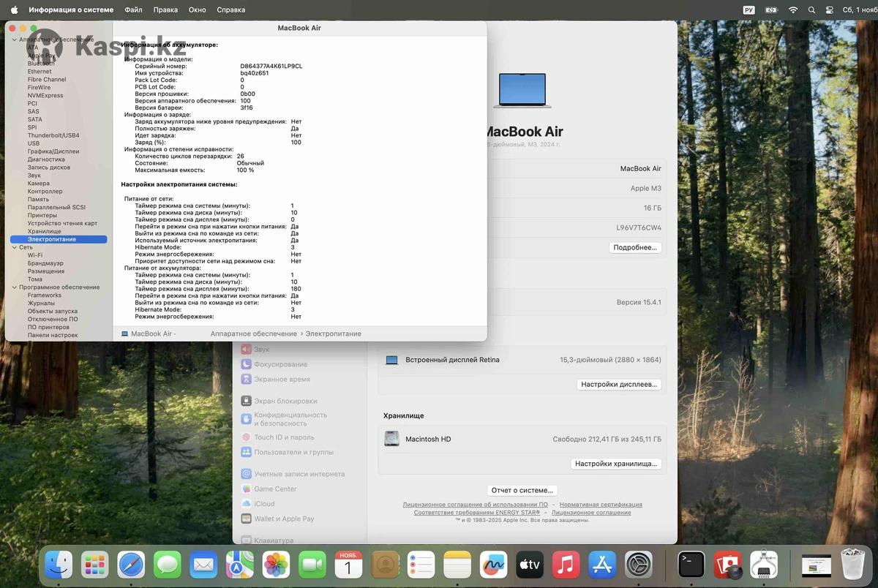
Task: Open System Settings gear in Dock
Action: [x=638, y=565]
